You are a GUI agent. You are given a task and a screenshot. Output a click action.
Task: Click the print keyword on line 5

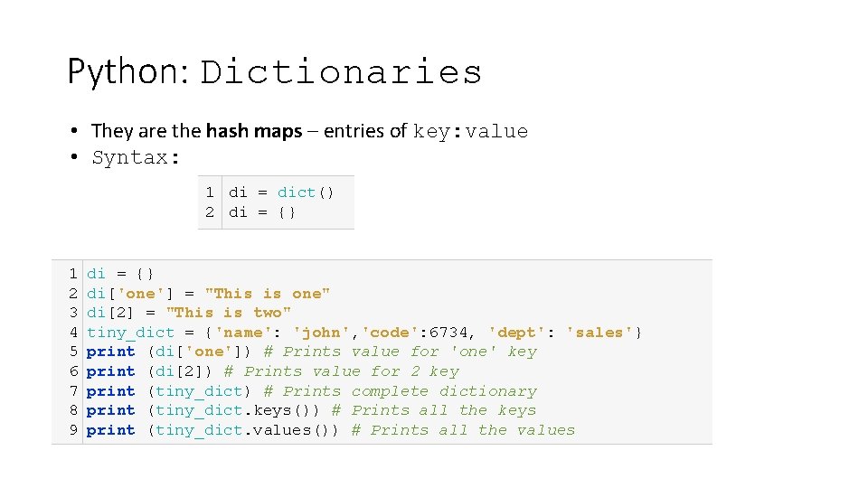tap(110, 352)
